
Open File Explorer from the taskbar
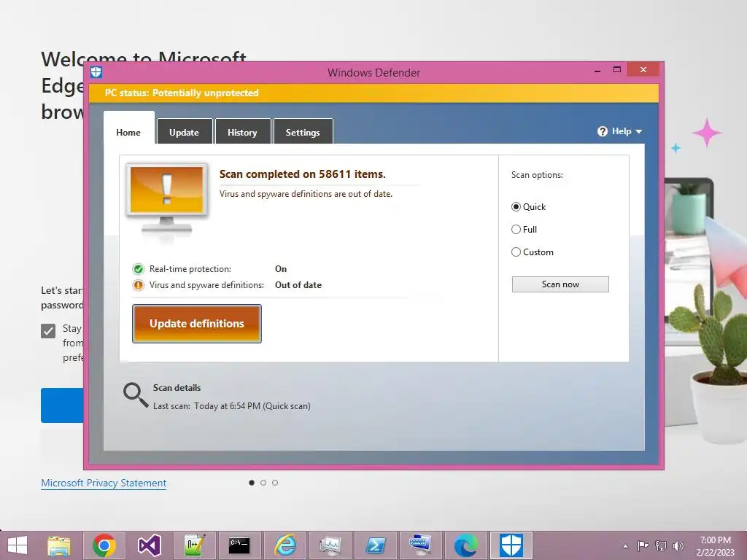point(59,545)
